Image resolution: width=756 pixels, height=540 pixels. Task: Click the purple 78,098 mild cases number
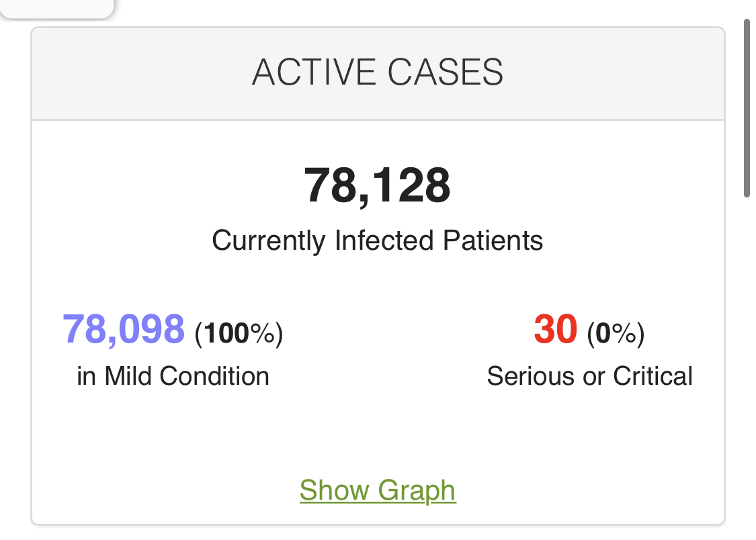(x=124, y=329)
